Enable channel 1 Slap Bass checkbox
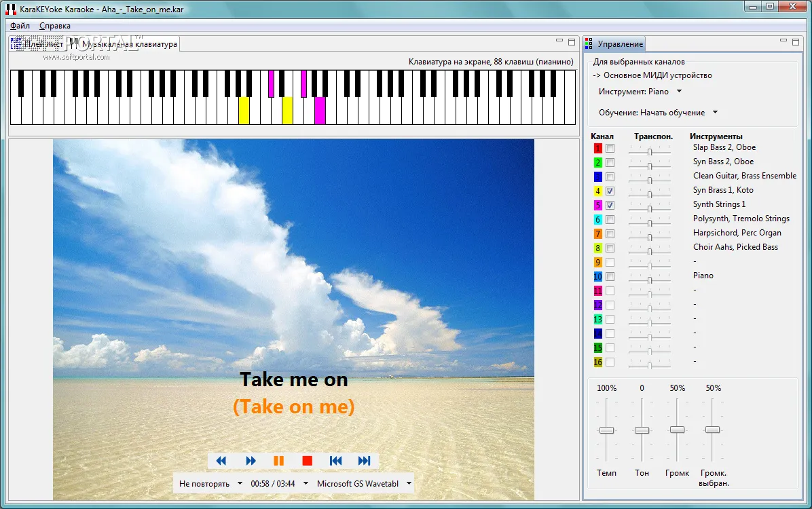Screen dimensions: 812x509 point(610,149)
